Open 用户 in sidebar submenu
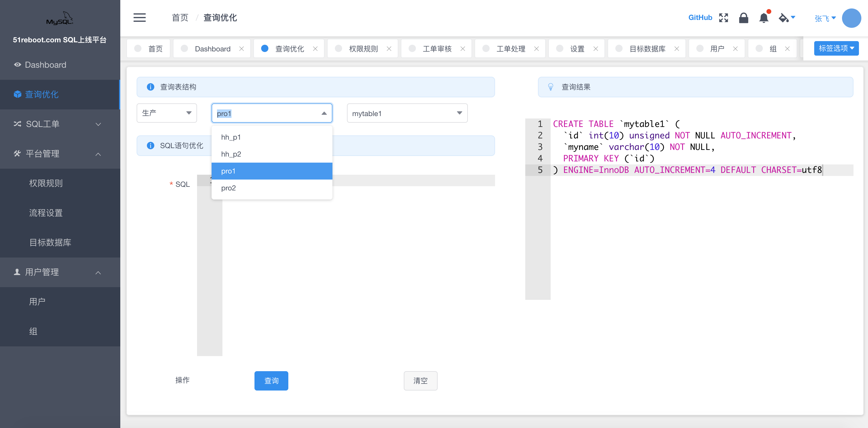The height and width of the screenshot is (428, 868). point(60,302)
